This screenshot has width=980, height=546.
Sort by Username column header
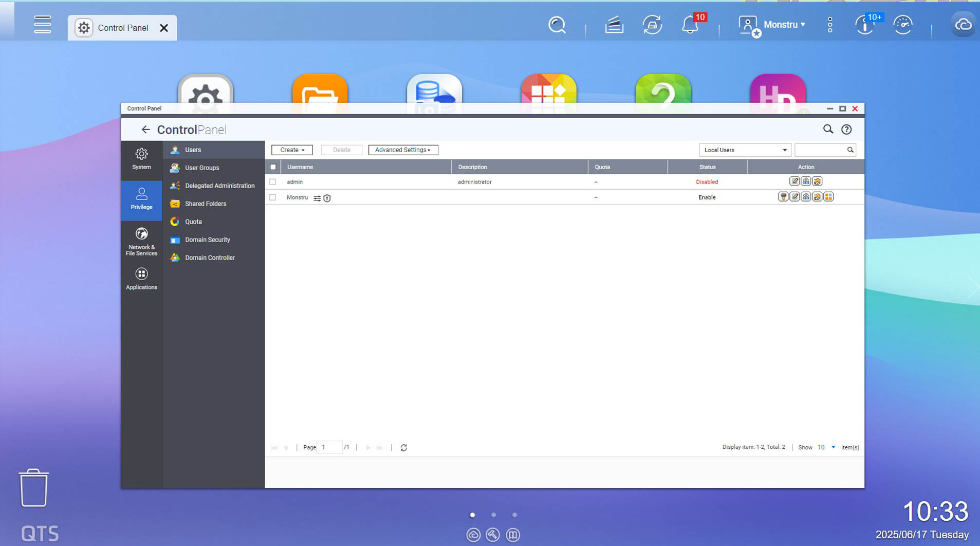click(x=366, y=167)
